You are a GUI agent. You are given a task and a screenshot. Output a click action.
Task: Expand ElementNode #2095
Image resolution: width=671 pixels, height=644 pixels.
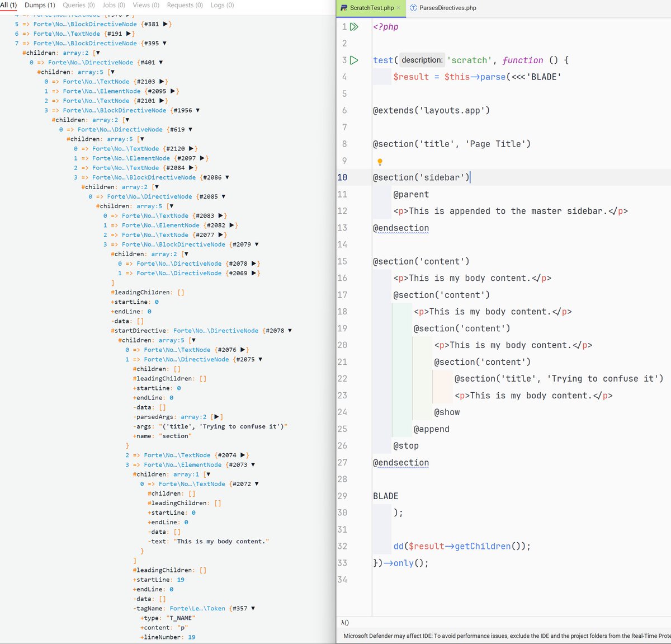[172, 91]
